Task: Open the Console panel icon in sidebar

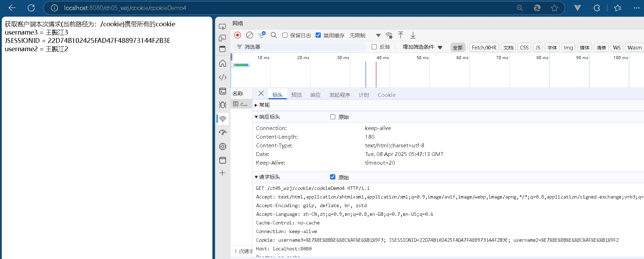Action: [223, 91]
